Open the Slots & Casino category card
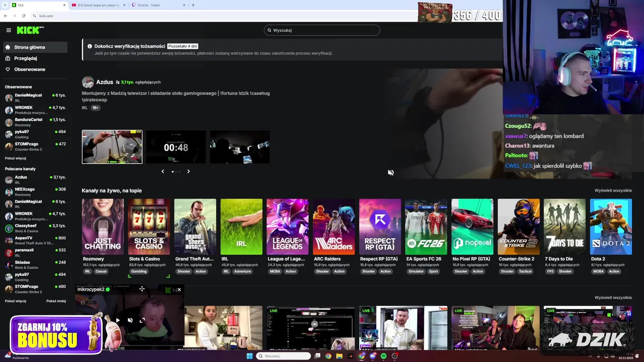The height and width of the screenshot is (362, 644). [149, 227]
